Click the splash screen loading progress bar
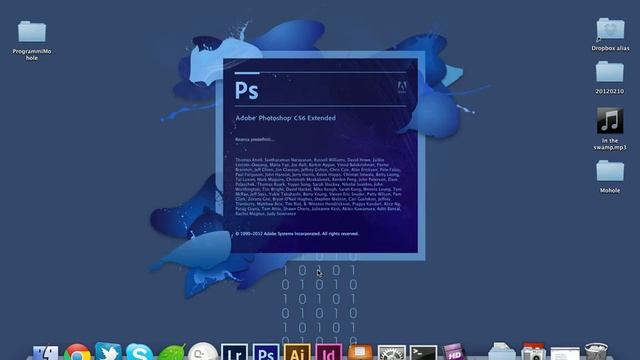640x360 pixels. 320,73
